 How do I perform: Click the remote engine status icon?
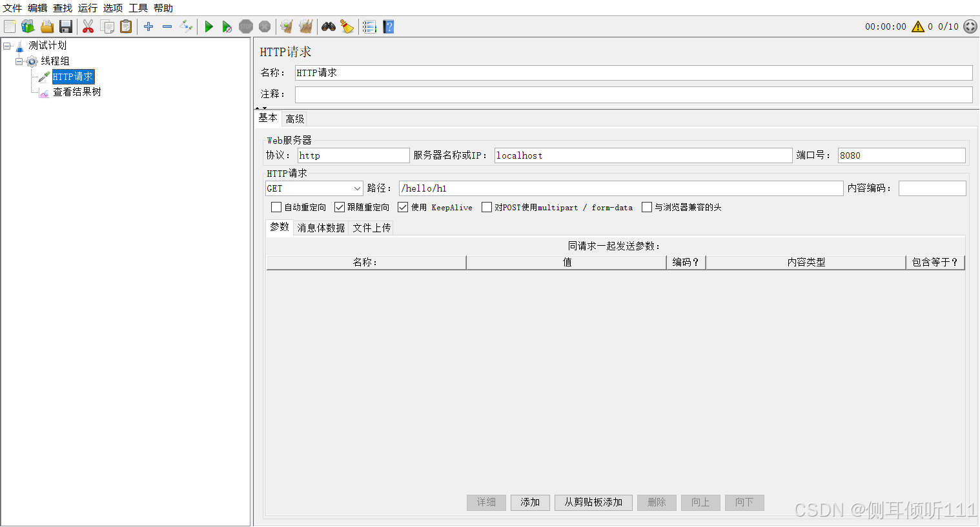970,26
